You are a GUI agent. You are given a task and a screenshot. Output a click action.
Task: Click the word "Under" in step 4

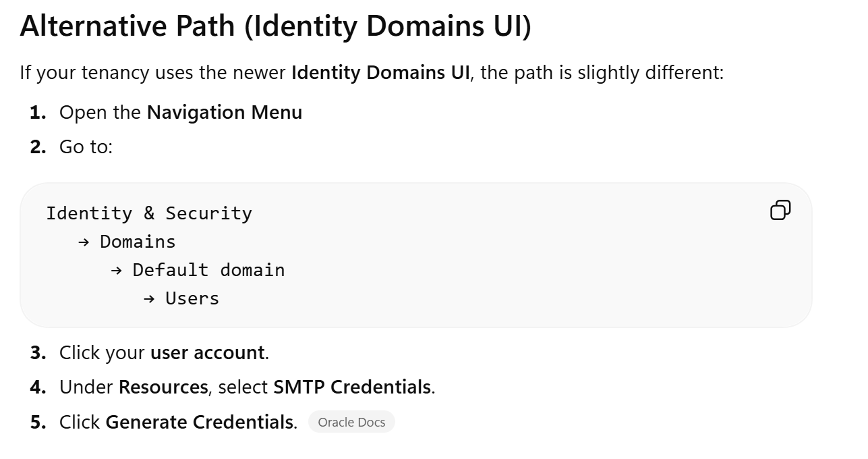tap(86, 387)
